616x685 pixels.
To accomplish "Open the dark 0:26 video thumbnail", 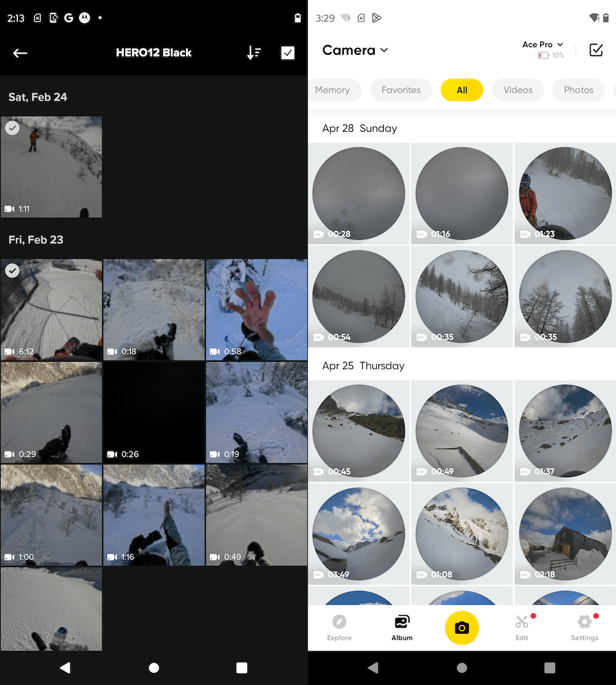I will (x=153, y=412).
